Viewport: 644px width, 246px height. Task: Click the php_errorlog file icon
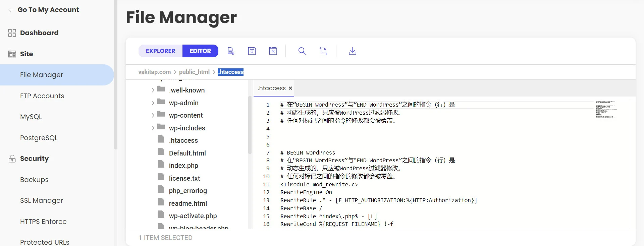[161, 189]
